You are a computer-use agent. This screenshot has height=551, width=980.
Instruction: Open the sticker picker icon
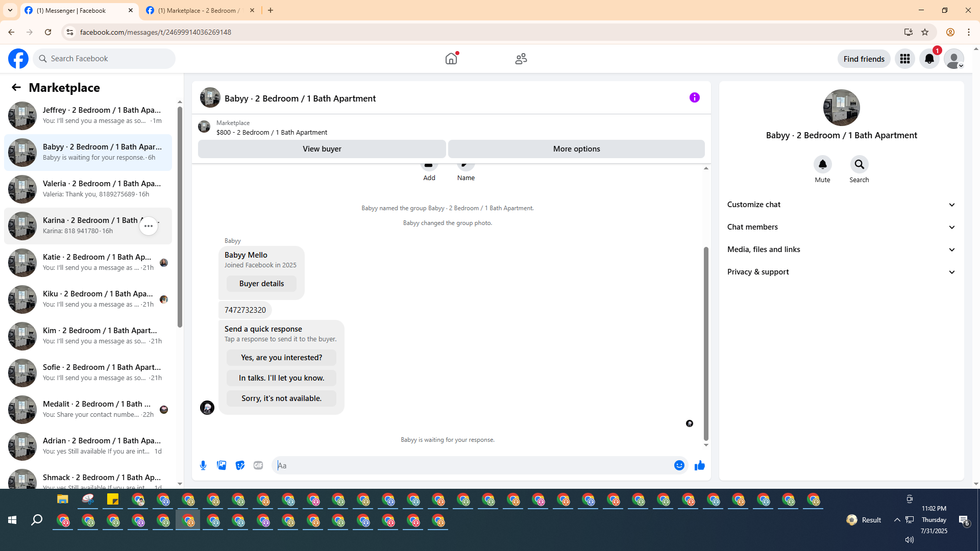pyautogui.click(x=240, y=465)
